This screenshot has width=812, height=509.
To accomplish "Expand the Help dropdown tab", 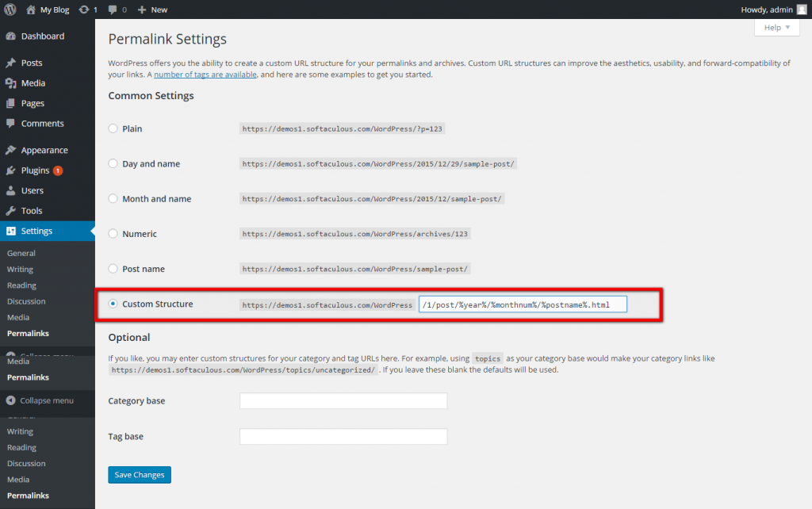I will [x=776, y=28].
